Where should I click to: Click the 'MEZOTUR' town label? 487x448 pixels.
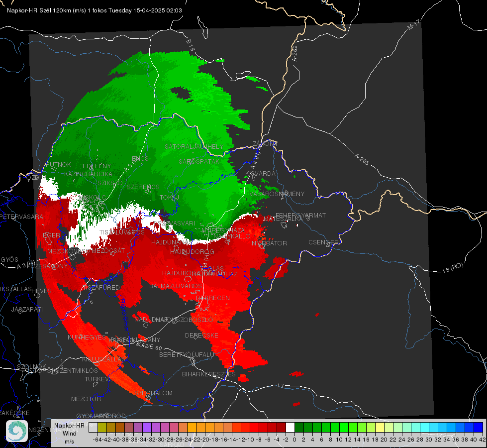click(86, 399)
